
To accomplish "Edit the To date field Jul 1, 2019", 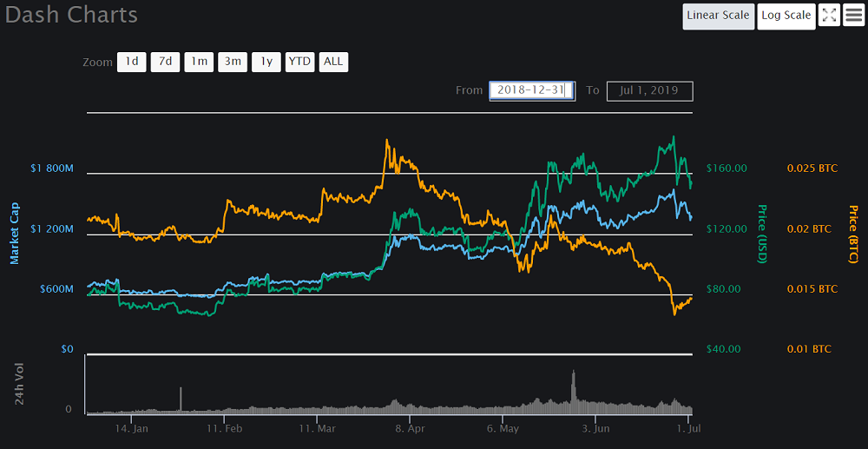I will pos(650,91).
